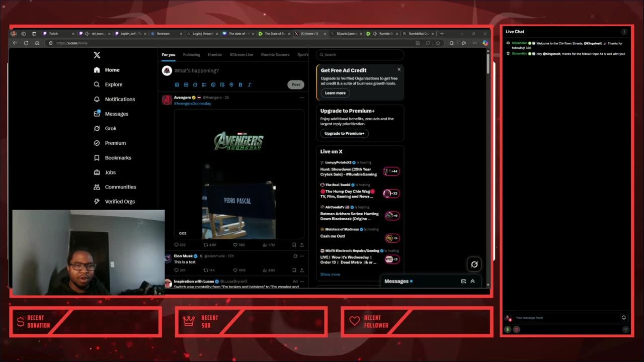Bookmark the Avengers post
This screenshot has height=362, width=644.
pyautogui.click(x=294, y=245)
